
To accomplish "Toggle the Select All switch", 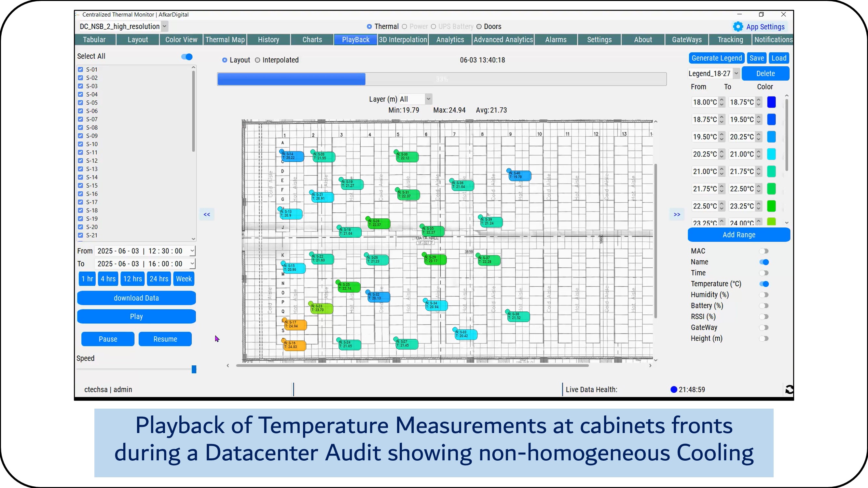I will [187, 57].
